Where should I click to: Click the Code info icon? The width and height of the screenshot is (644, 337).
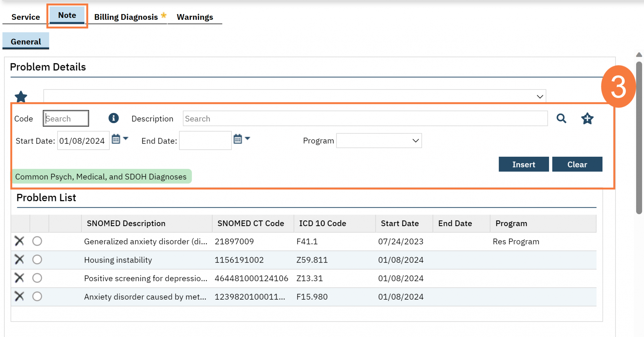[x=114, y=118]
